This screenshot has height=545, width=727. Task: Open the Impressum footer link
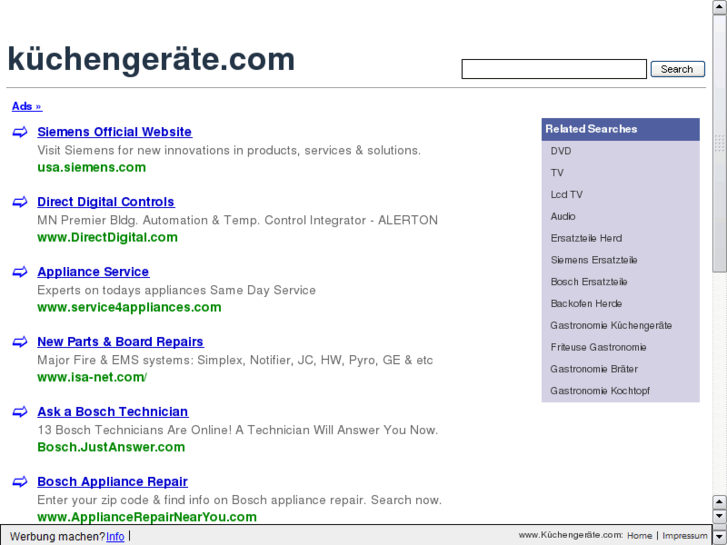(684, 536)
